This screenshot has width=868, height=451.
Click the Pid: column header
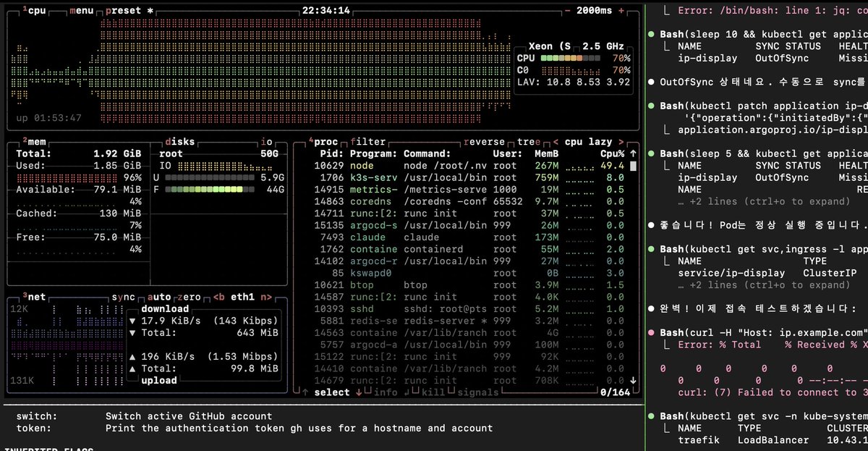tap(332, 153)
